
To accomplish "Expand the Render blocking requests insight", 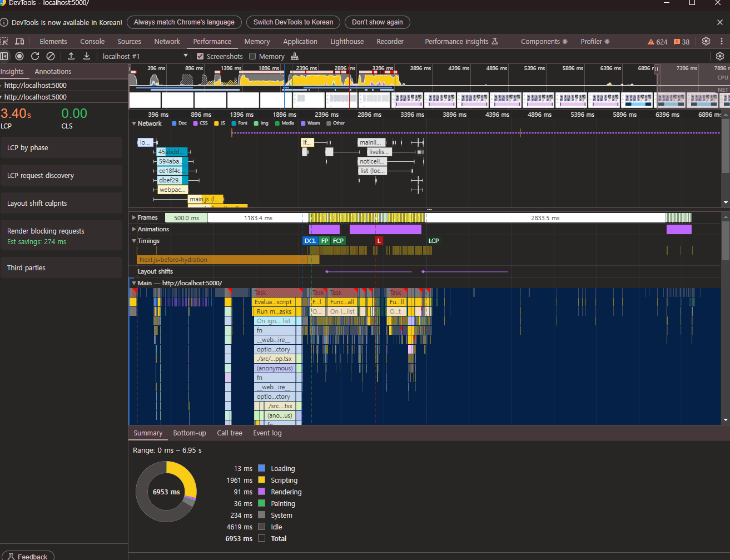I will [x=61, y=236].
